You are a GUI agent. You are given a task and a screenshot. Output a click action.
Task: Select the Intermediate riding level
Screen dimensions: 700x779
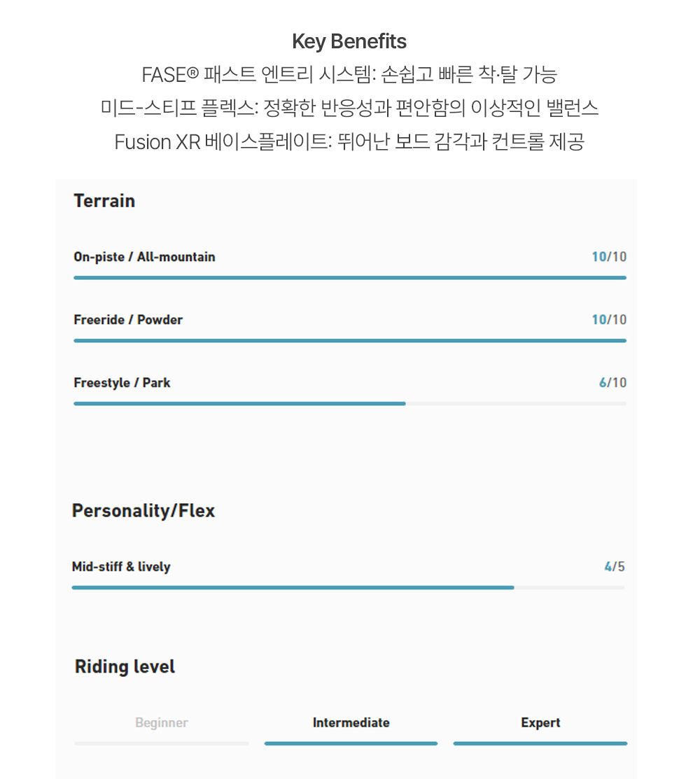click(351, 723)
